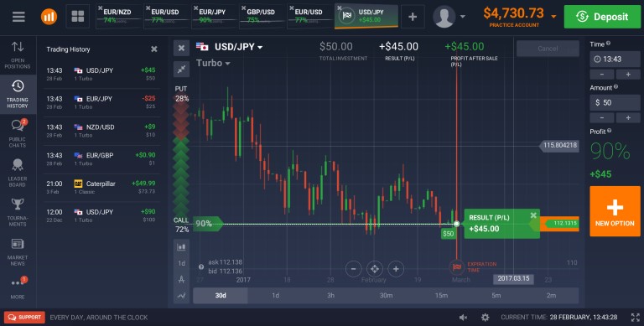Increase amount with plus button
This screenshot has height=326, width=644.
628,118
